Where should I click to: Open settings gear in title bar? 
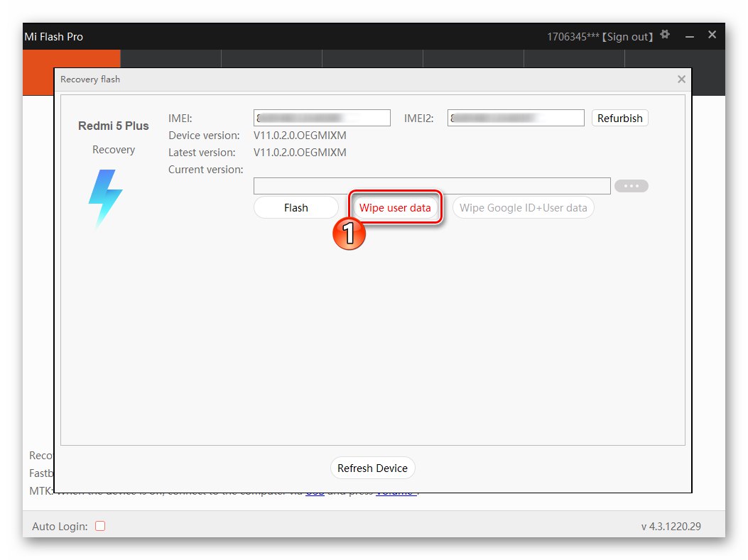coord(664,35)
